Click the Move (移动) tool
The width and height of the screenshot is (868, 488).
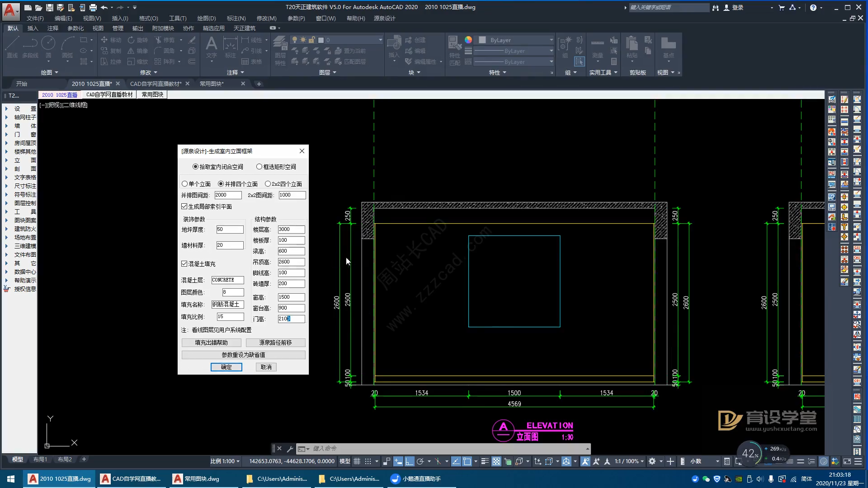111,40
